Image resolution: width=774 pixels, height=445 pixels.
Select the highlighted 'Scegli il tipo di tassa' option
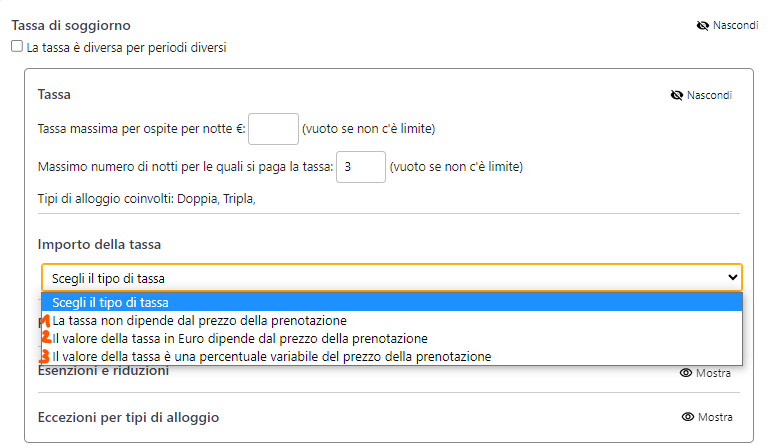coord(110,302)
